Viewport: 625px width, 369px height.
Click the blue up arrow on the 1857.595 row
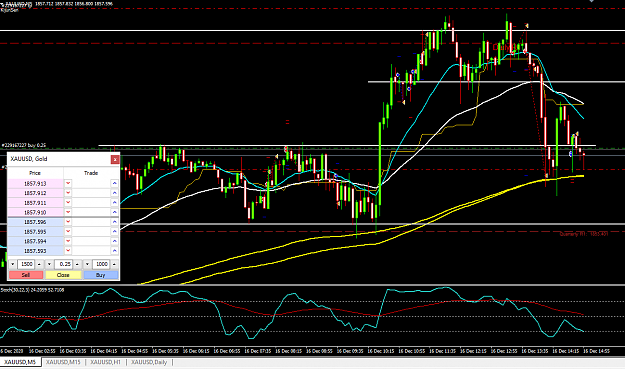(x=114, y=232)
